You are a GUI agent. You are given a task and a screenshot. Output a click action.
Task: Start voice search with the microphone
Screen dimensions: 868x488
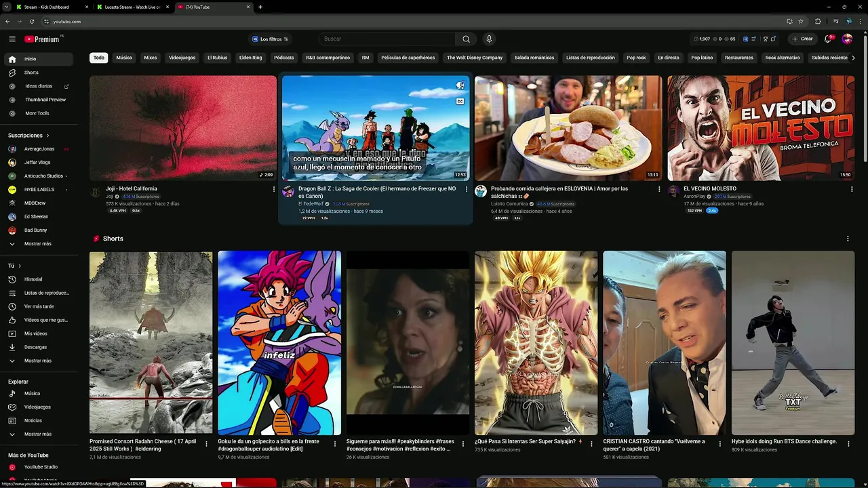click(x=489, y=39)
